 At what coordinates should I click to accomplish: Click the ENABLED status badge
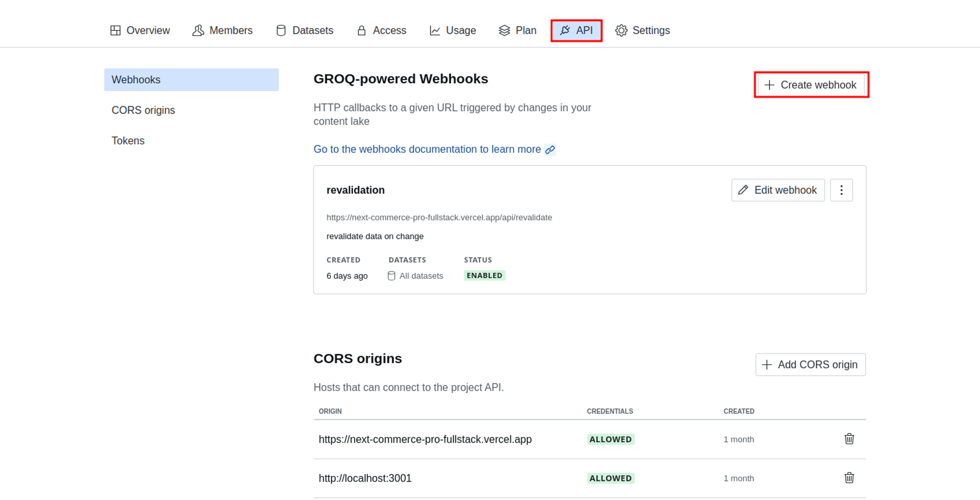[484, 275]
